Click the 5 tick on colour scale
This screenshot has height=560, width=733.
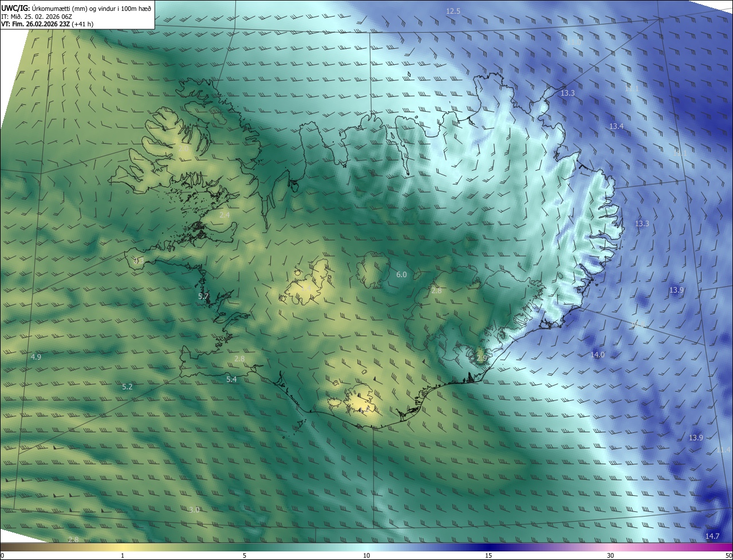click(x=245, y=555)
